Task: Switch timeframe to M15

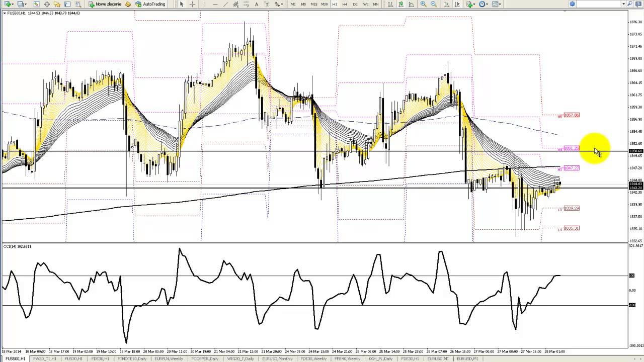Action: [x=314, y=4]
